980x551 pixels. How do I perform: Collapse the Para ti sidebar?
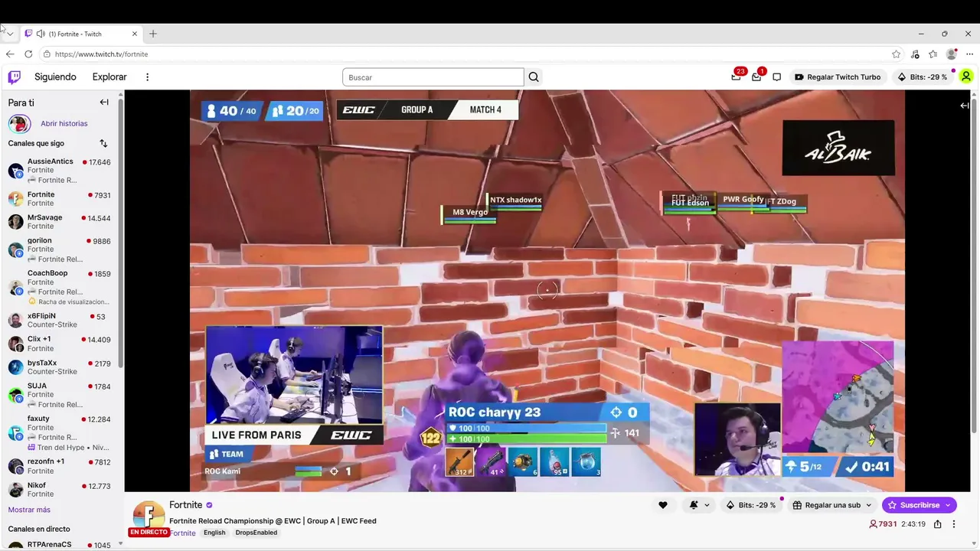coord(104,103)
